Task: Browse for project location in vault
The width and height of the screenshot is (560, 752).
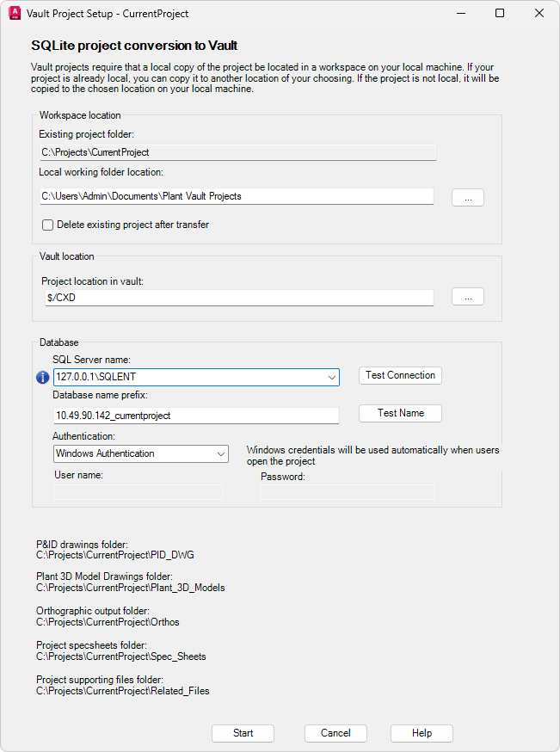Action: click(468, 297)
